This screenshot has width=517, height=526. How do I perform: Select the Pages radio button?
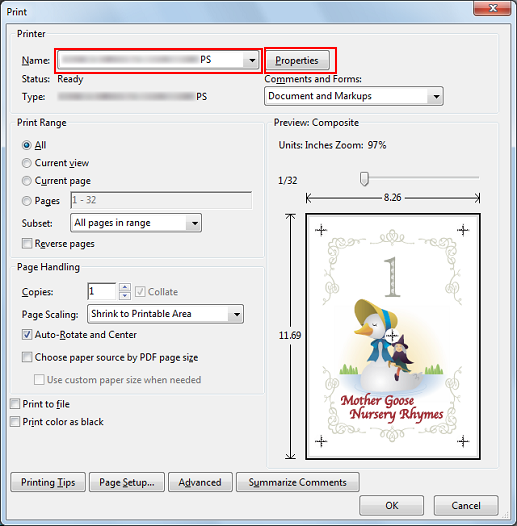tap(27, 201)
